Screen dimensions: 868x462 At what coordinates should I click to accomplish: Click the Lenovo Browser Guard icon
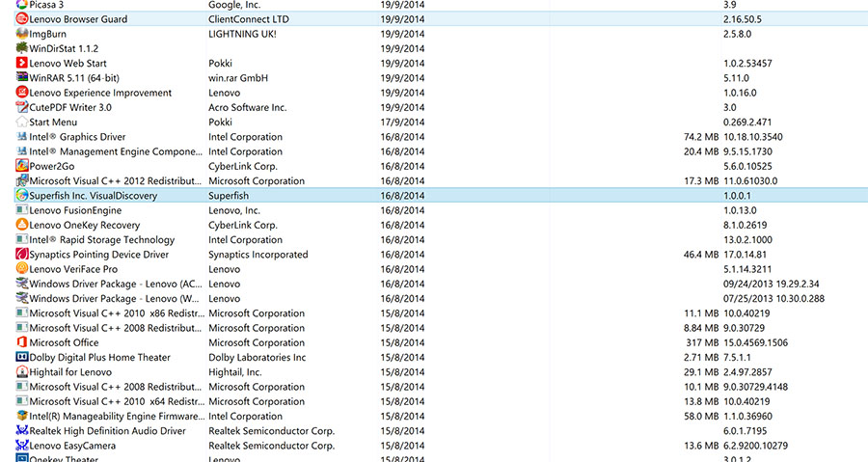21,19
